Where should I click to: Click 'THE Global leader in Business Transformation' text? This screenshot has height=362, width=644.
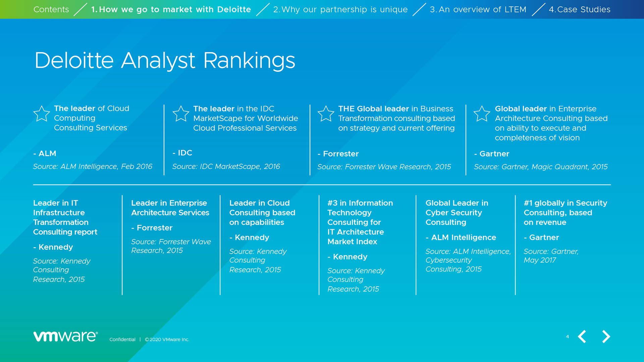[396, 118]
